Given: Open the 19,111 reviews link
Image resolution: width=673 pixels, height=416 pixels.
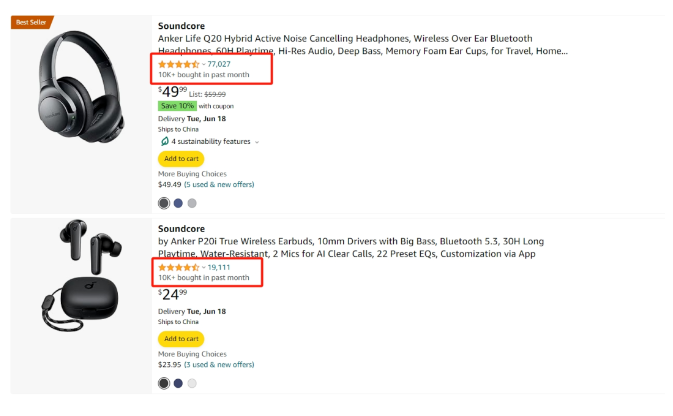Looking at the screenshot, I should click(x=219, y=267).
